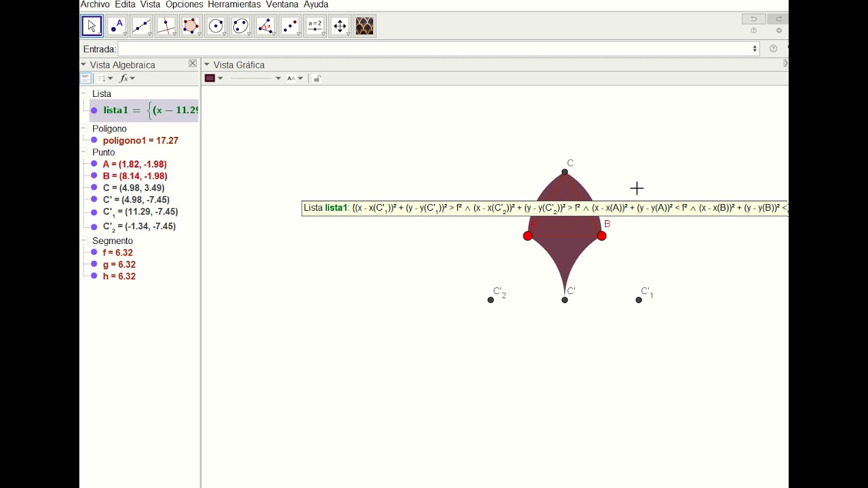Select polígono1 = 17.27 entry
Image resolution: width=868 pixels, height=488 pixels.
140,140
